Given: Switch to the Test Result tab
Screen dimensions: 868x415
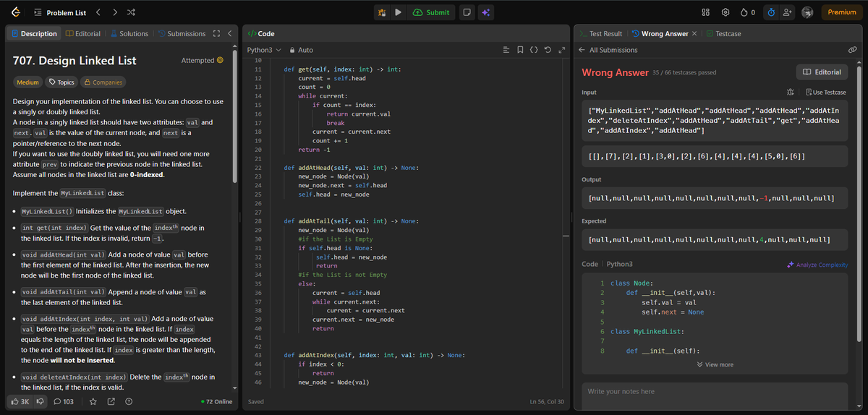Looking at the screenshot, I should coord(601,34).
